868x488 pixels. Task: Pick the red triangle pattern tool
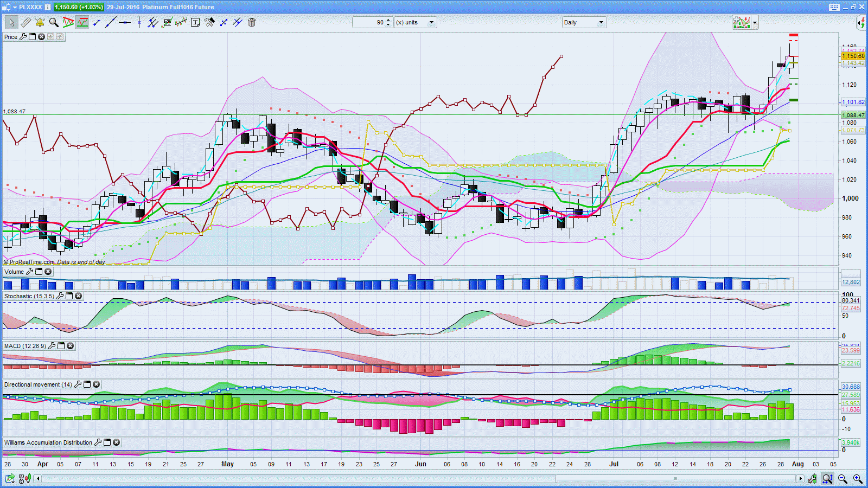point(68,22)
